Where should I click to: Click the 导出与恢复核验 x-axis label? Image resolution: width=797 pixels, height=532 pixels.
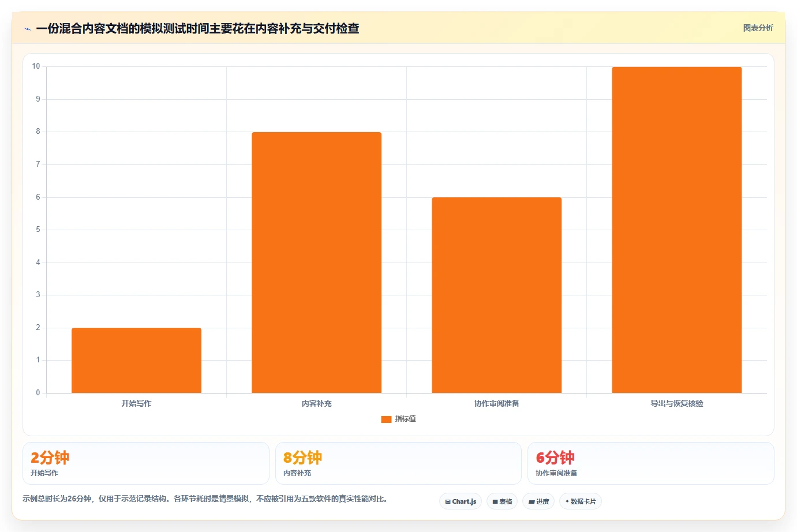[676, 403]
